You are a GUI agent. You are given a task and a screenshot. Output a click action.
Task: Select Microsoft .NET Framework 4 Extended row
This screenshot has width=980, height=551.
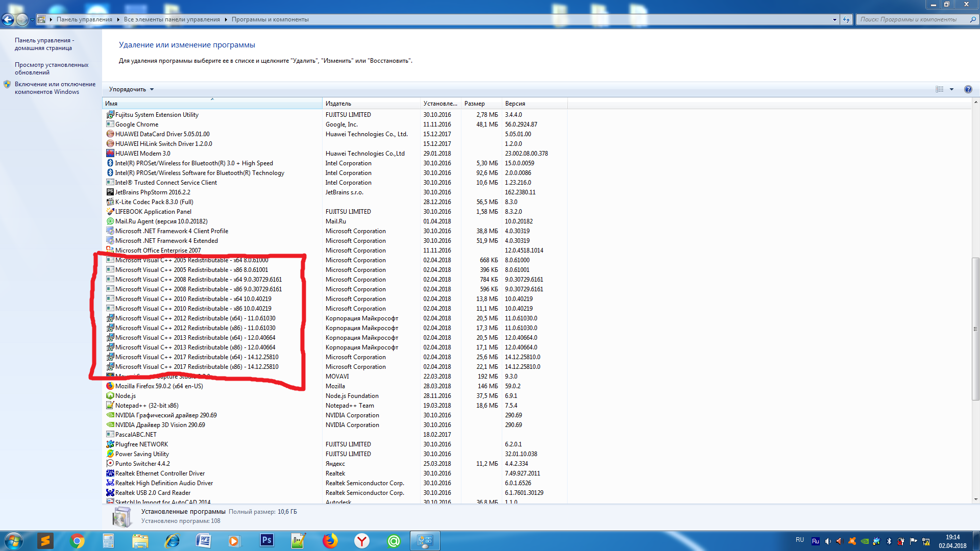coord(335,241)
